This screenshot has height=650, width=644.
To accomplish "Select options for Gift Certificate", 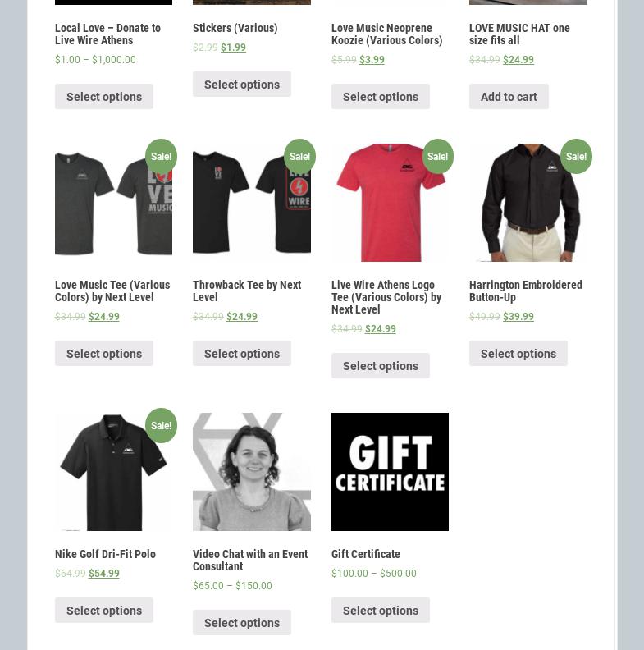I will [x=381, y=611].
